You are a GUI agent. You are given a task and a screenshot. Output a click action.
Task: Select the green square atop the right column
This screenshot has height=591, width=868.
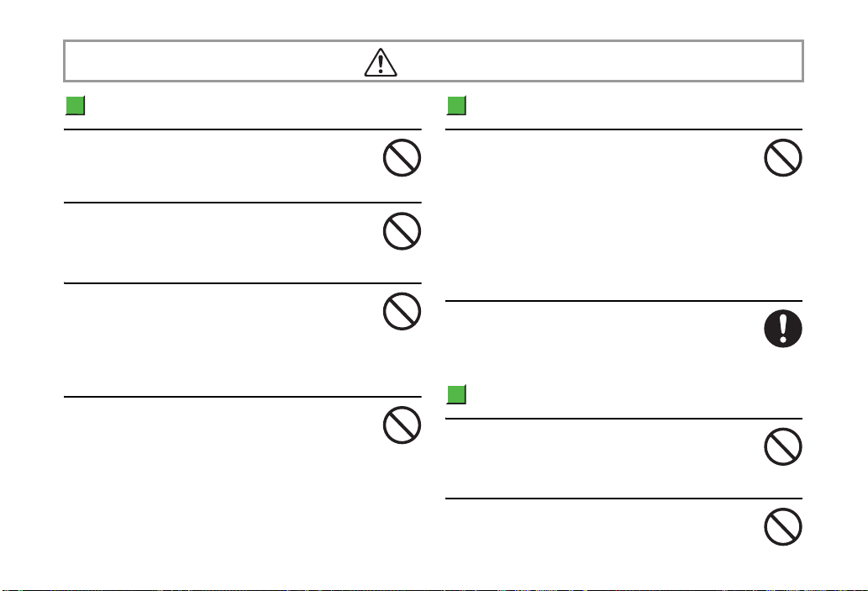[456, 106]
